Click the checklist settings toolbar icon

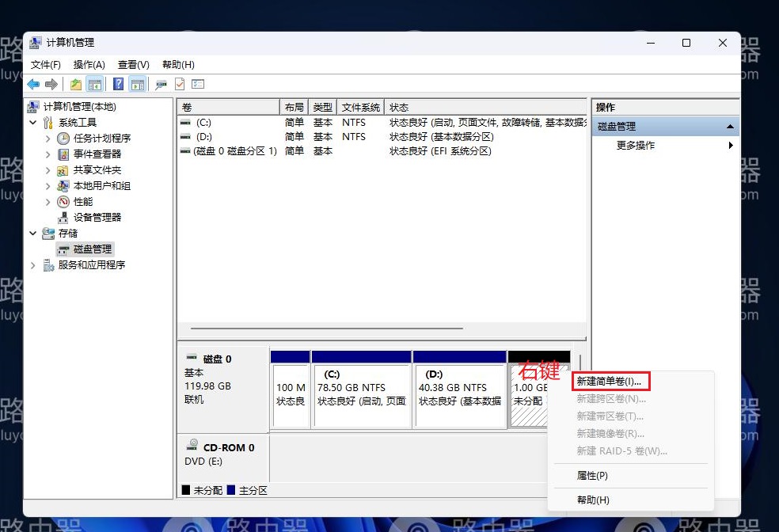point(198,85)
